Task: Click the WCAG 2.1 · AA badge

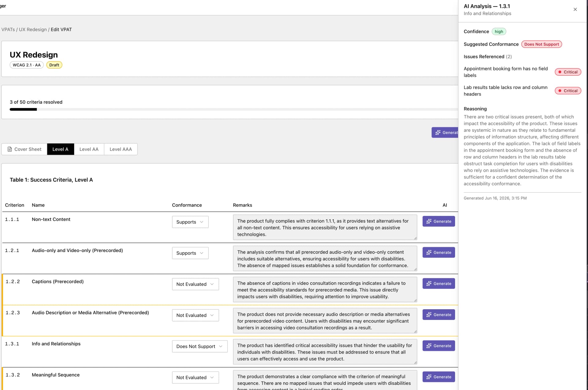Action: click(x=27, y=65)
